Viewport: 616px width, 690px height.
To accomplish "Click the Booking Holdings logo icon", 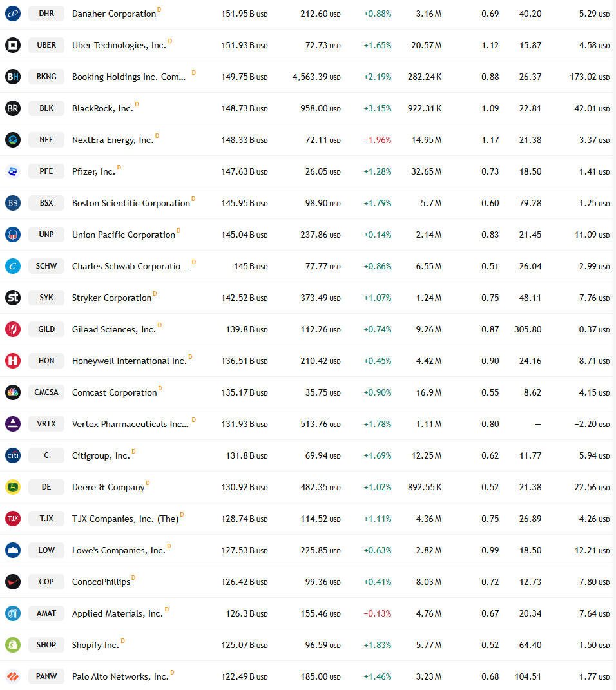I will click(13, 77).
